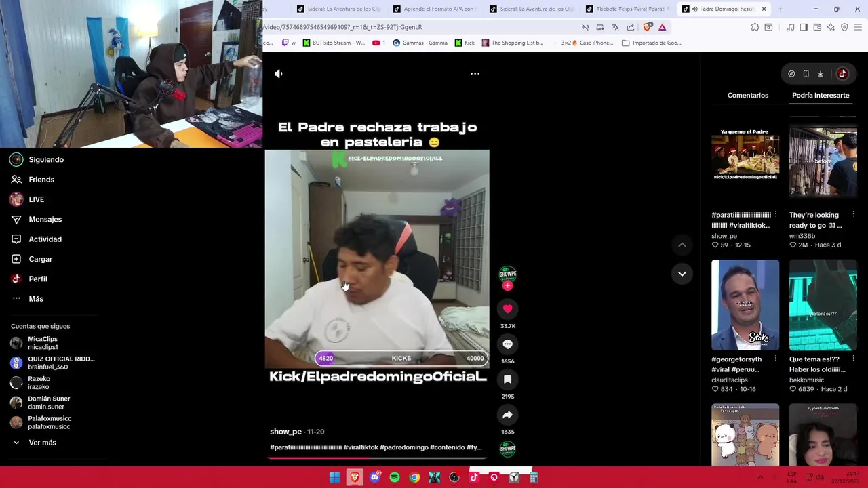The image size is (868, 488).
Task: Open the sound disc icon below share
Action: click(x=507, y=449)
